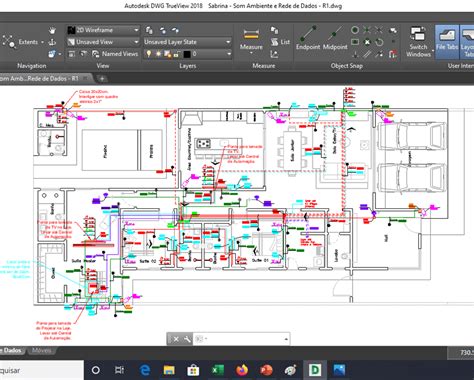
Task: Expand the steering wheel options arrow
Action: coord(60,54)
